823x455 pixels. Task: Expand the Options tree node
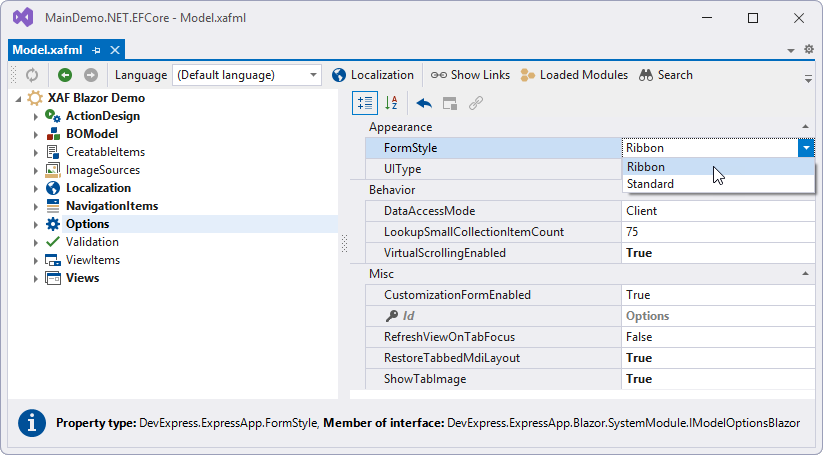[x=35, y=225]
